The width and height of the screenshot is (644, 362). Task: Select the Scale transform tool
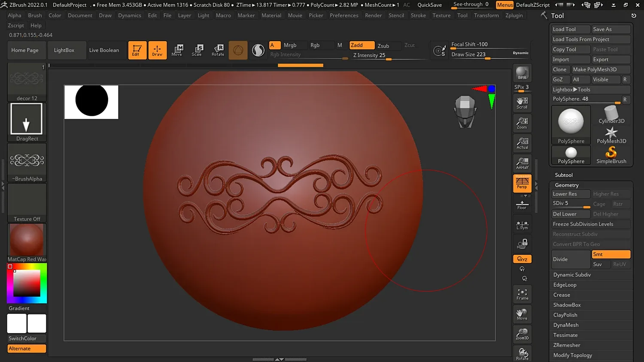(x=197, y=50)
